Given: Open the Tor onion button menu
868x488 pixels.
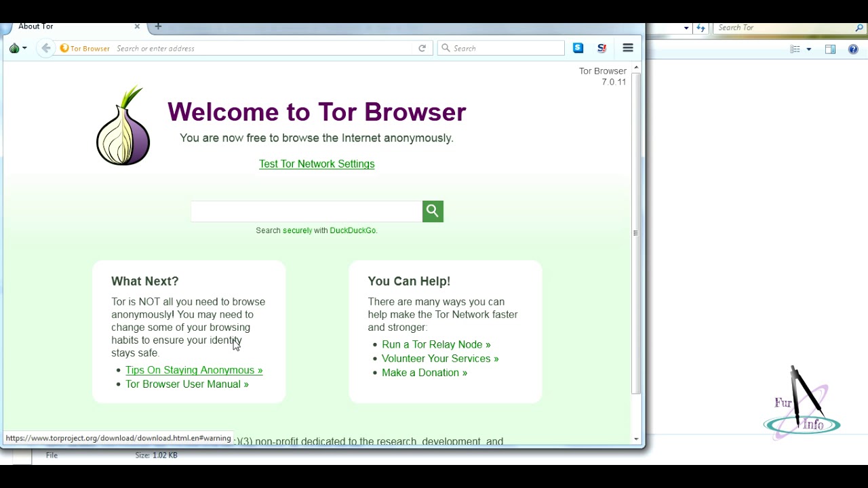Looking at the screenshot, I should (x=18, y=48).
